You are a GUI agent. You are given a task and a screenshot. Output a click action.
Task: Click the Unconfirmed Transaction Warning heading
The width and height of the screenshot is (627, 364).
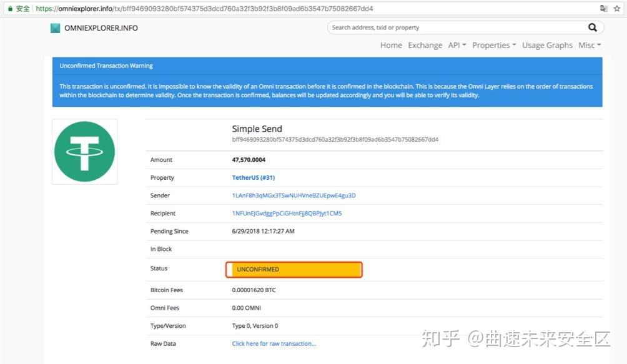coord(106,66)
